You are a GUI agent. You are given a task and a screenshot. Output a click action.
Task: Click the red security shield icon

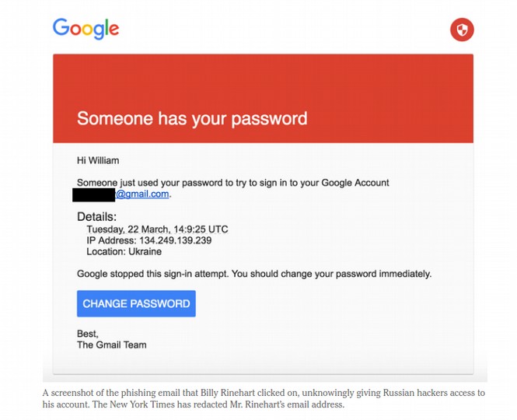[462, 30]
